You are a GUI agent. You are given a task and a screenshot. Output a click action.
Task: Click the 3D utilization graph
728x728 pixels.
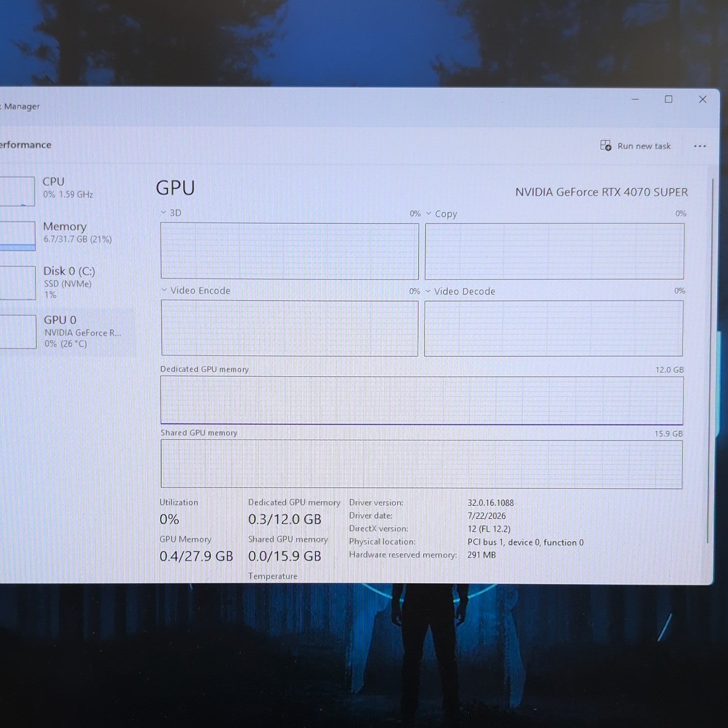(x=290, y=251)
